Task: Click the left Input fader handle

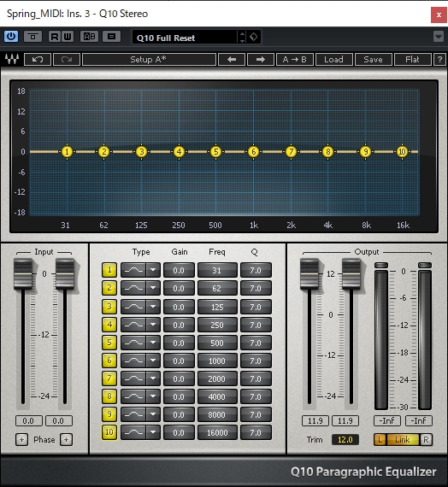Action: point(23,274)
